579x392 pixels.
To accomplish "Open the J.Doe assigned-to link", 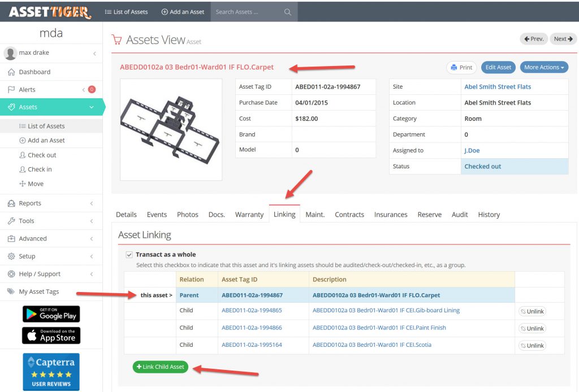I will 472,151.
